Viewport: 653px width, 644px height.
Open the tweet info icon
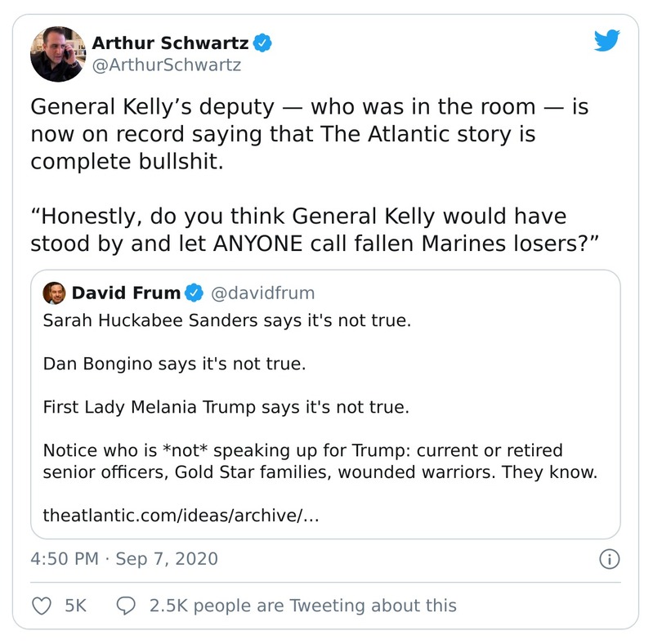(609, 559)
